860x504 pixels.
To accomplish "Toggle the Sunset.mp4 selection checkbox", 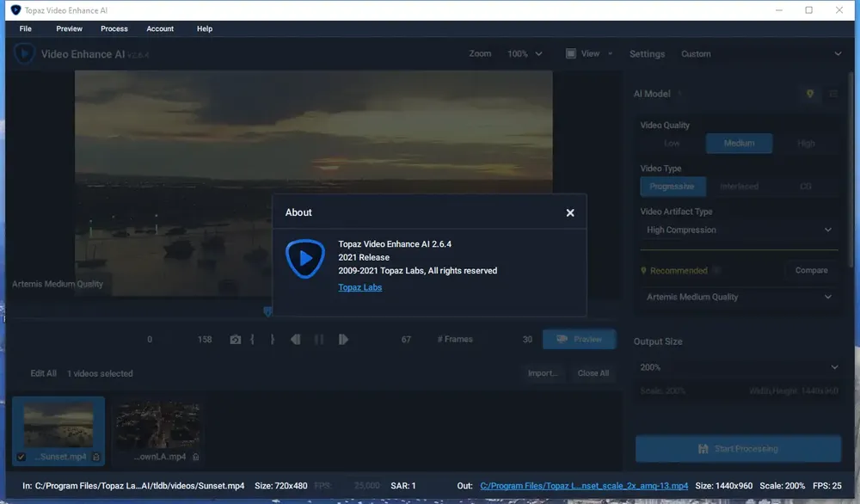I will [x=21, y=457].
